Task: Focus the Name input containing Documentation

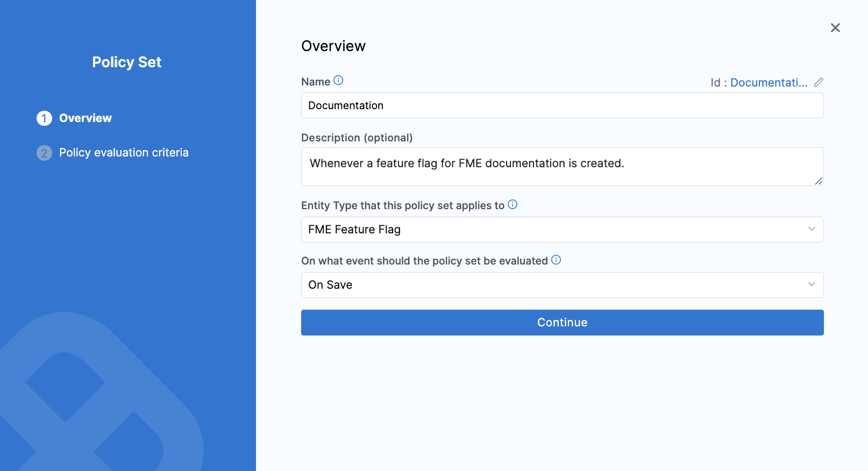Action: click(562, 105)
